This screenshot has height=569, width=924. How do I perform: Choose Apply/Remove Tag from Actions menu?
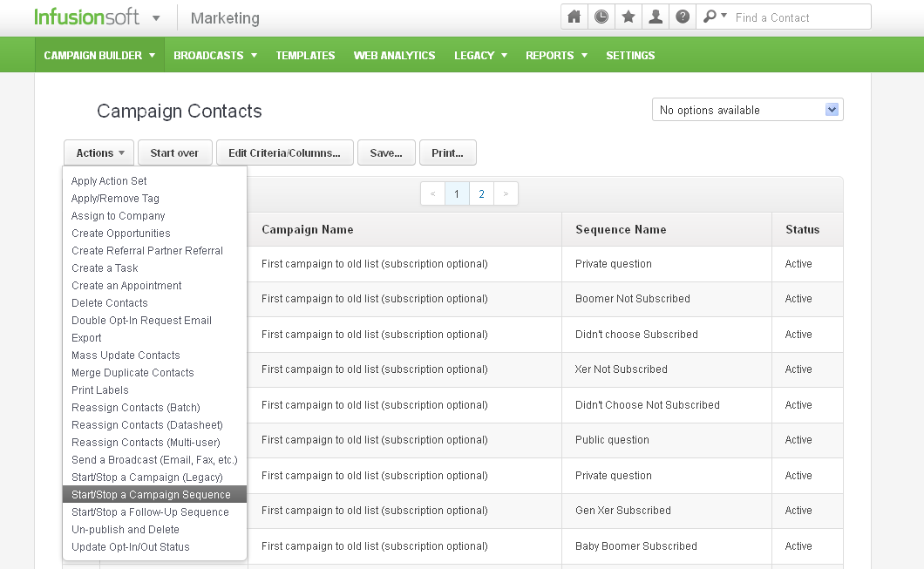pos(115,199)
